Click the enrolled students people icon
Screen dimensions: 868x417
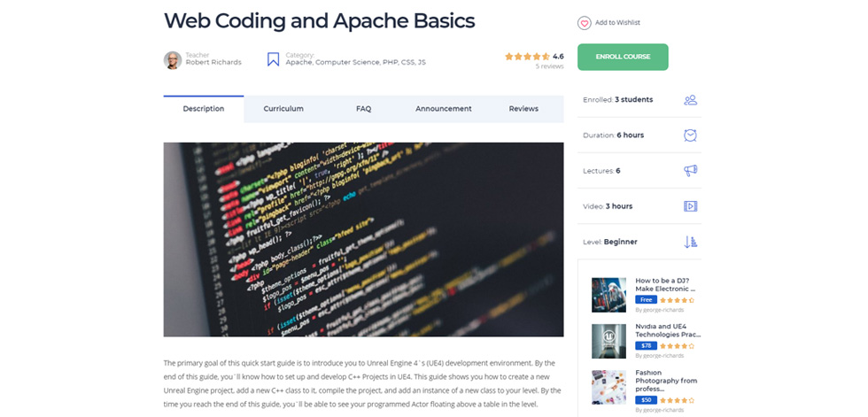(x=690, y=100)
